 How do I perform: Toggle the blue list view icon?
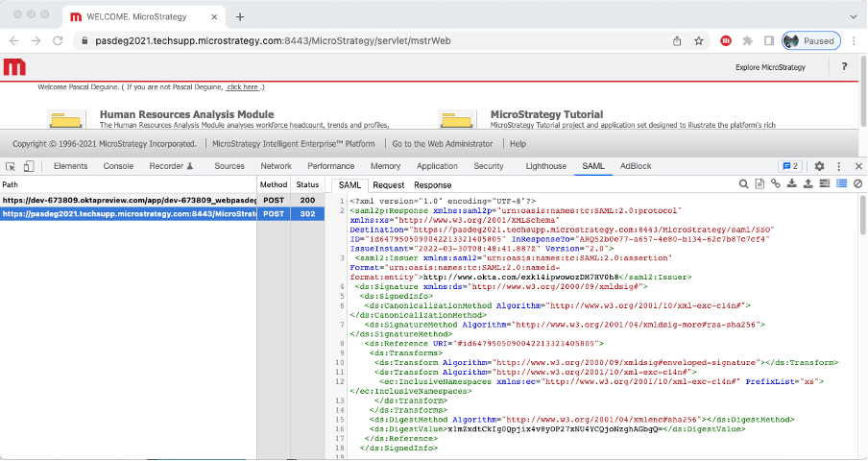842,183
